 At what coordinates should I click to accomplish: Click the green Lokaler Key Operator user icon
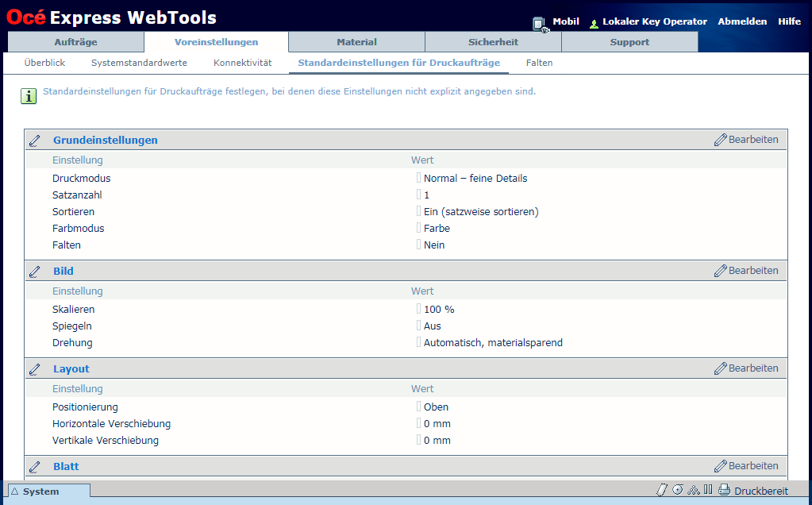(594, 23)
